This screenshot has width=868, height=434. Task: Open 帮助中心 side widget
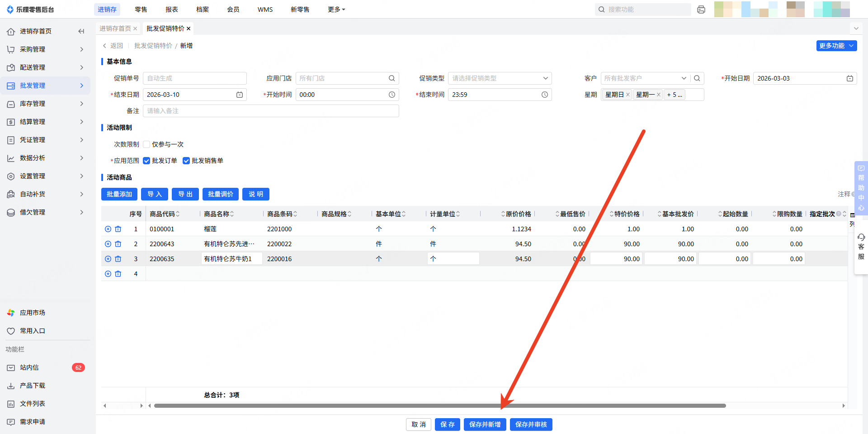(861, 188)
